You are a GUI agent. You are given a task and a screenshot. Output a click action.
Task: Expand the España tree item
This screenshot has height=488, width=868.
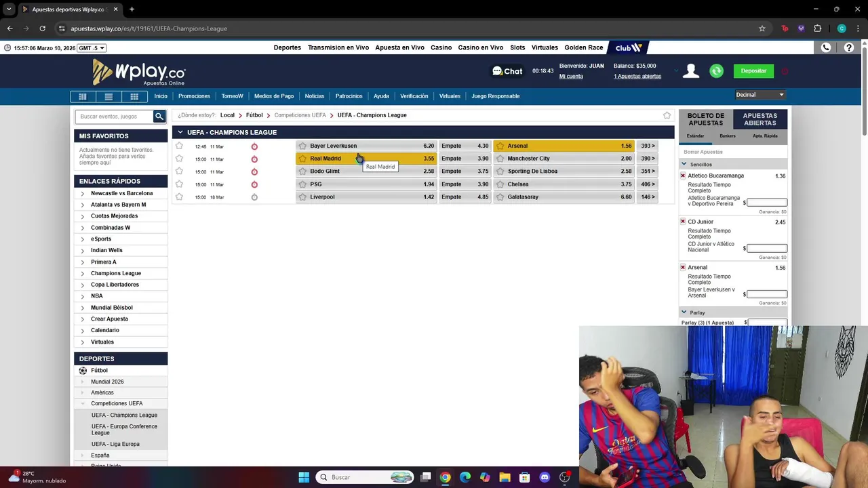(x=83, y=455)
